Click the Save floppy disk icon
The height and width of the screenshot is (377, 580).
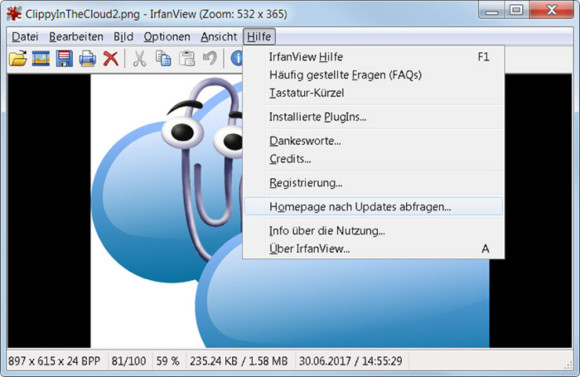coord(64,58)
